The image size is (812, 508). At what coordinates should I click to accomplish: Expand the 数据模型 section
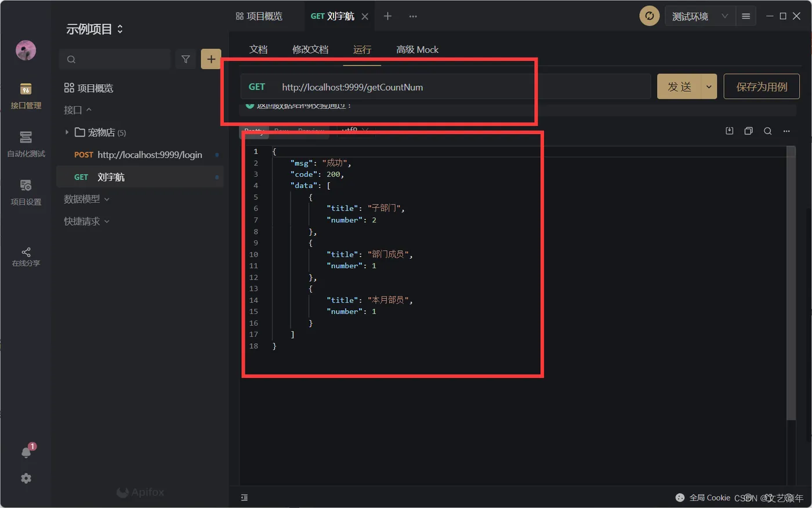[x=86, y=199]
